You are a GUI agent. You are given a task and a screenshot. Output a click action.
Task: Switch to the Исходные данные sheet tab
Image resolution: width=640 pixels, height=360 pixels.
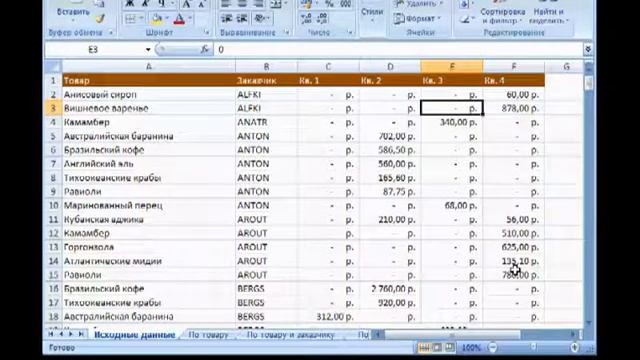(x=135, y=335)
